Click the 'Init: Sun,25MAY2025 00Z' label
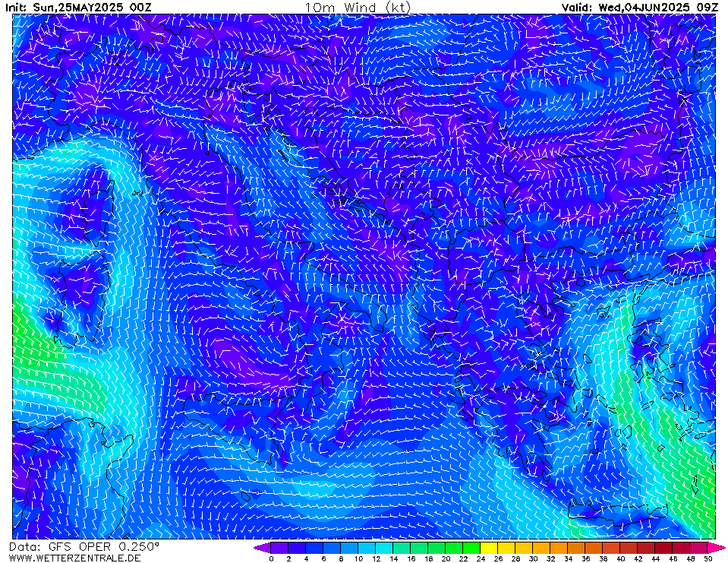 (x=78, y=7)
